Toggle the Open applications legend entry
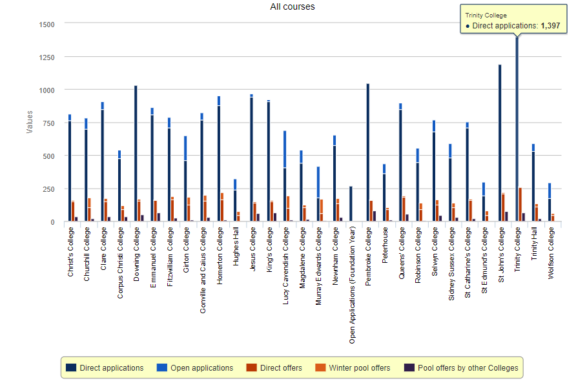Screen dimensions: 576x392 [x=195, y=367]
